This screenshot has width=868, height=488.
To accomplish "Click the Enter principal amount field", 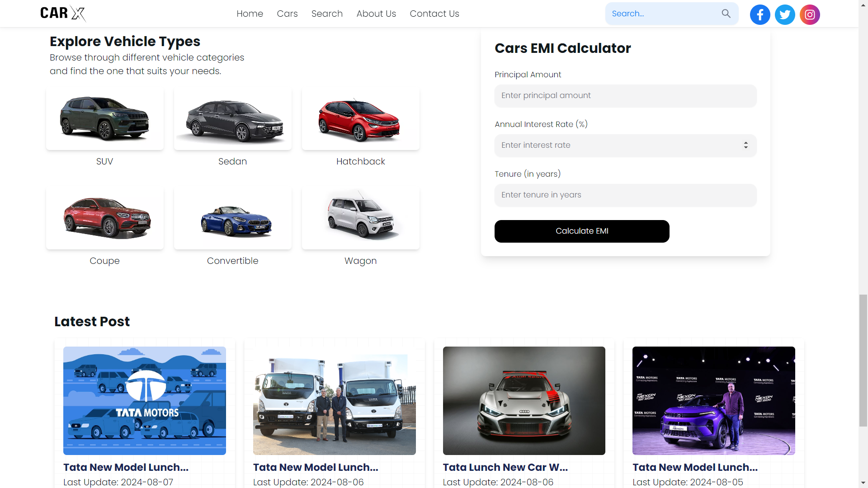I will point(625,96).
